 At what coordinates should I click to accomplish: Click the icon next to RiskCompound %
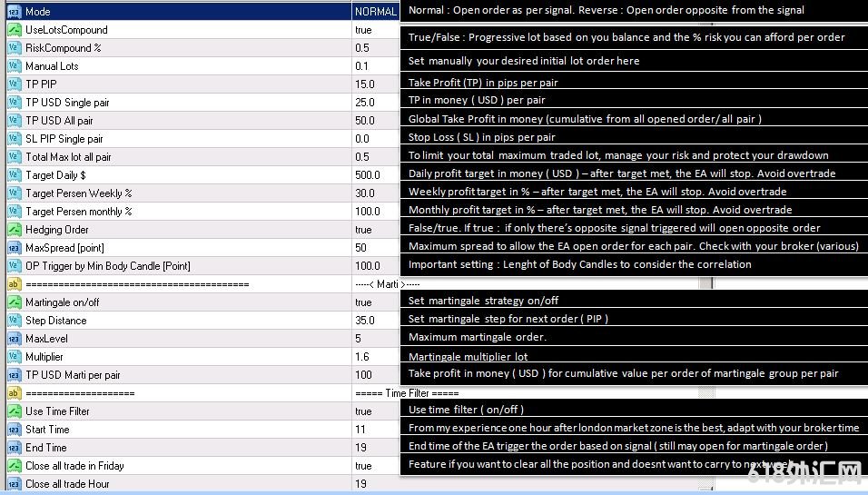point(14,48)
